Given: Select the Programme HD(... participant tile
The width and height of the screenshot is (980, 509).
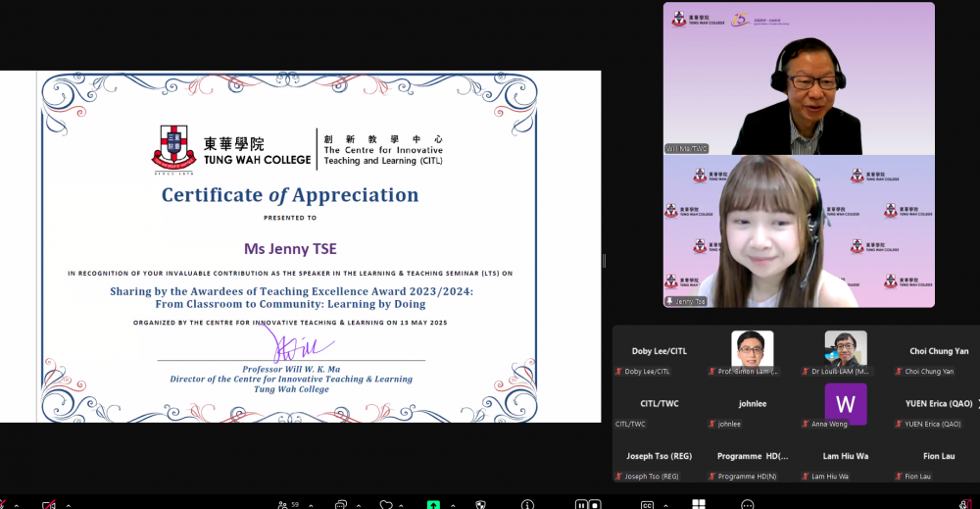Looking at the screenshot, I should (753, 457).
